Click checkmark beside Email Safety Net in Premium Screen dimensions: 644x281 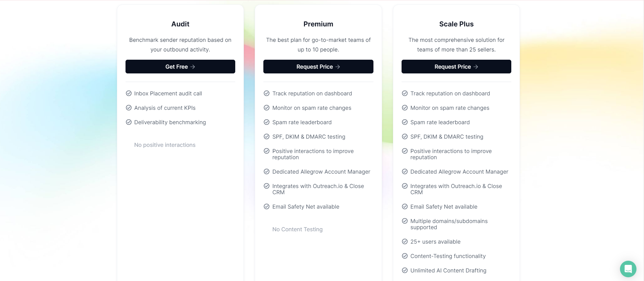(266, 207)
